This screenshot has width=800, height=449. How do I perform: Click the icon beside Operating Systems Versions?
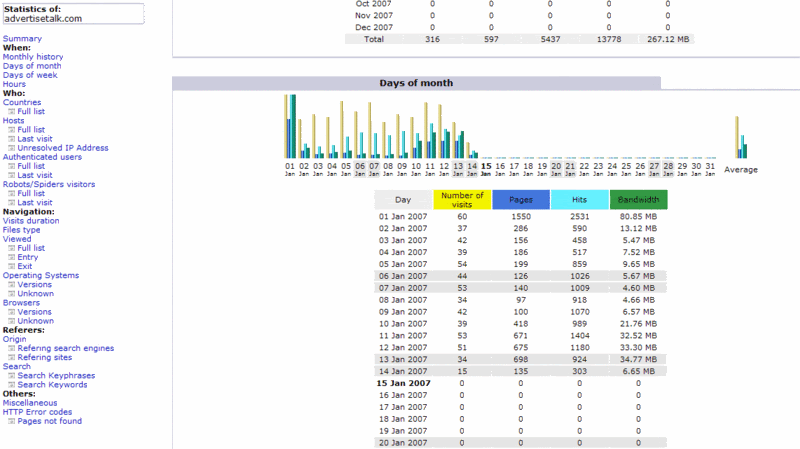pyautogui.click(x=11, y=284)
